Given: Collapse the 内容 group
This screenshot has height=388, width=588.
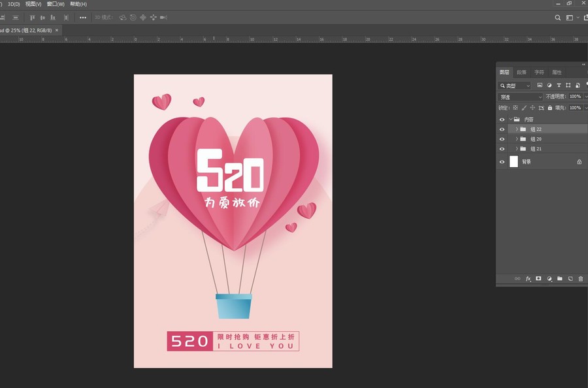Looking at the screenshot, I should pos(511,120).
